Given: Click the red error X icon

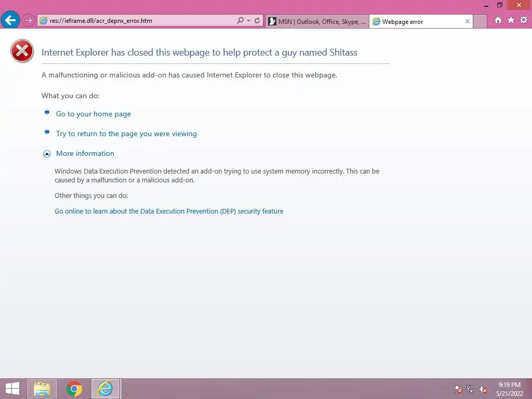Looking at the screenshot, I should [x=22, y=51].
